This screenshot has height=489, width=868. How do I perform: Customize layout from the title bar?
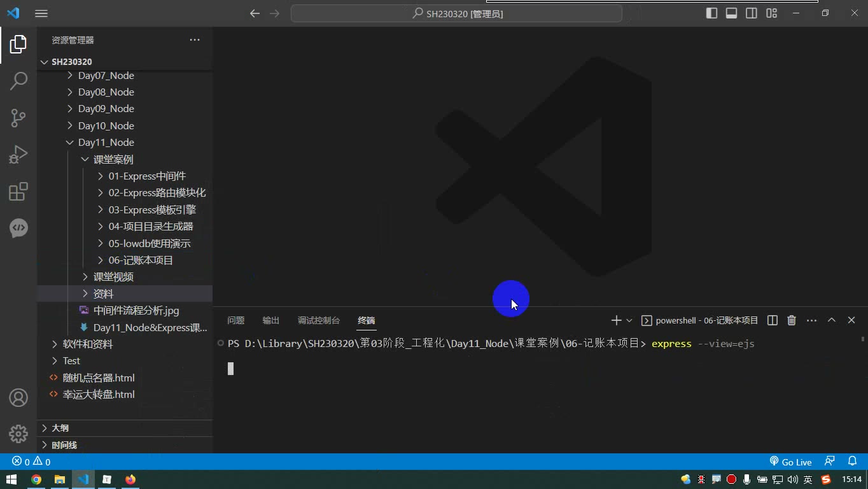(x=772, y=13)
